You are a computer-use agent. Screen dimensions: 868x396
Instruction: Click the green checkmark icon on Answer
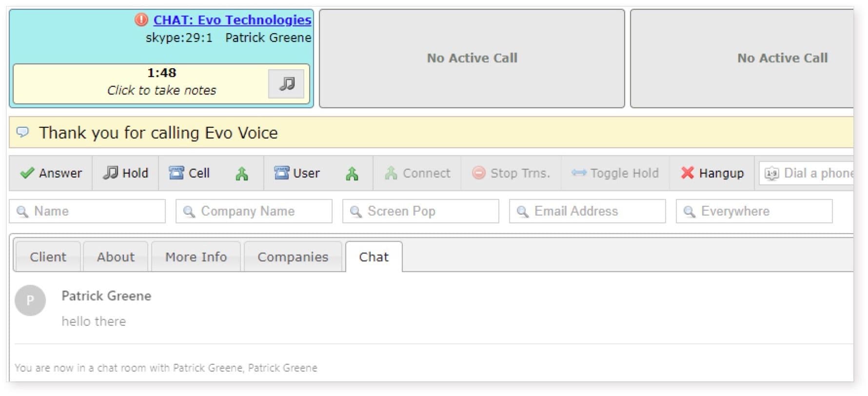pos(27,173)
